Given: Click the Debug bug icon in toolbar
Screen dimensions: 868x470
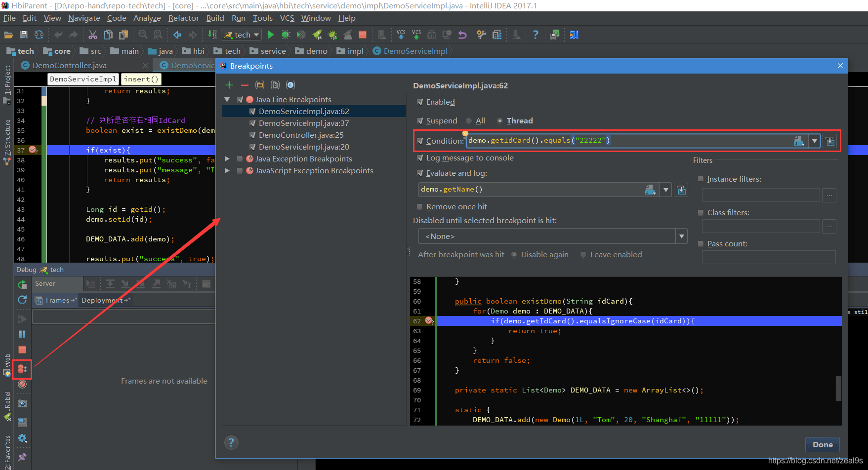Looking at the screenshot, I should click(x=286, y=35).
